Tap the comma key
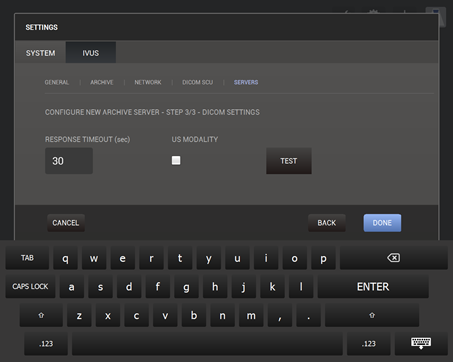 (x=280, y=315)
